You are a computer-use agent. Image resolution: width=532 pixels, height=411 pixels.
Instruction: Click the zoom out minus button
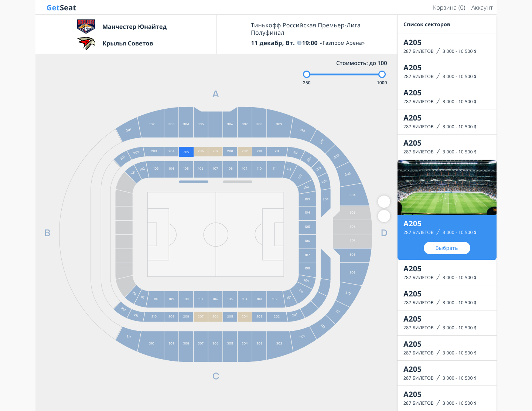click(x=384, y=201)
